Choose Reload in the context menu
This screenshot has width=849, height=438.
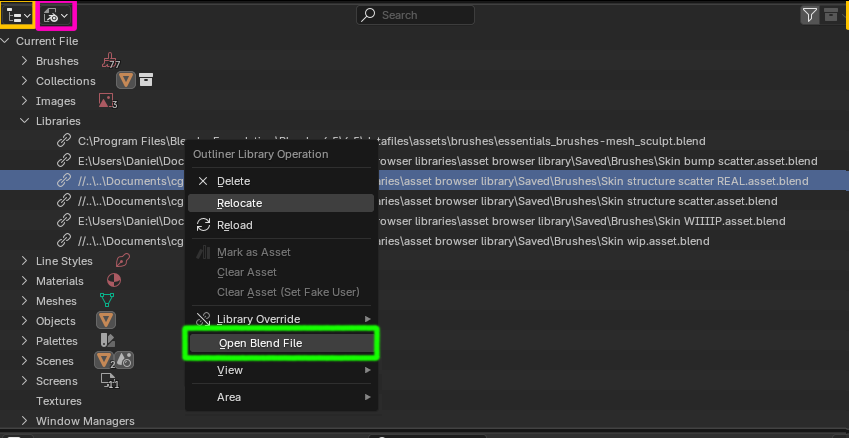pos(281,225)
